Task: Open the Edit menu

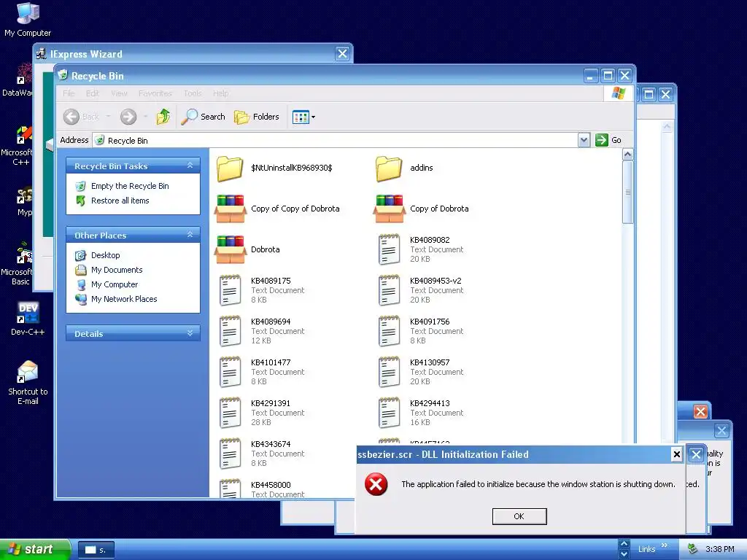Action: (x=93, y=93)
